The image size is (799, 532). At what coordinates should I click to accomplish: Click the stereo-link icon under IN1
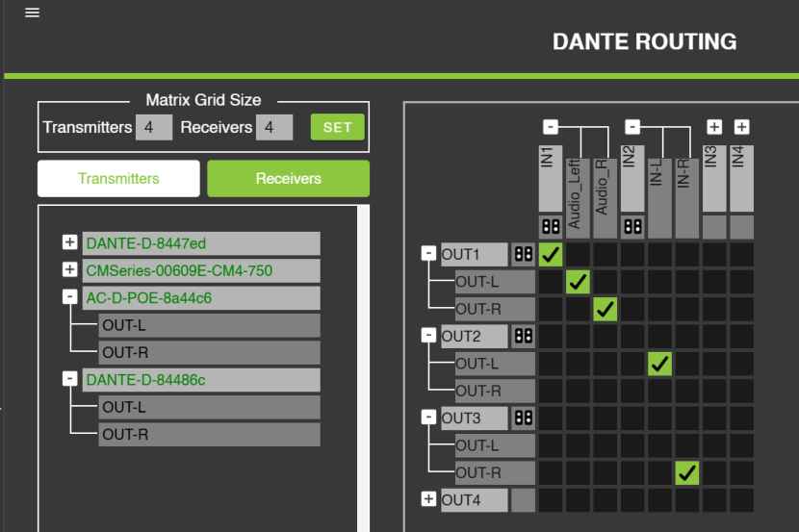[551, 226]
